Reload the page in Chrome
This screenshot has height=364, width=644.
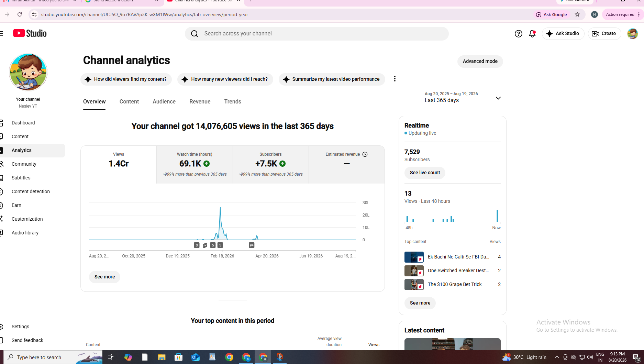[20, 14]
